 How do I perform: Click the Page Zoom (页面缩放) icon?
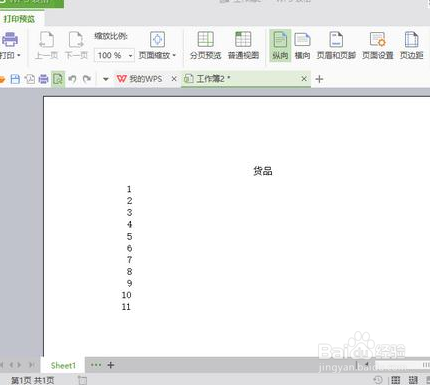[157, 40]
